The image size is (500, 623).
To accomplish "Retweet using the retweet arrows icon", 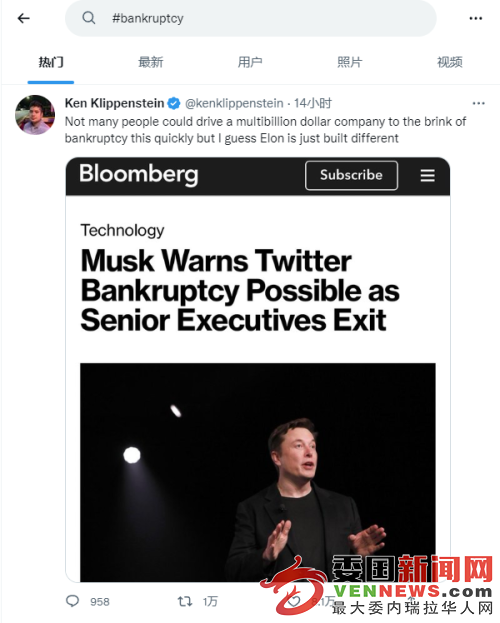I will [185, 601].
